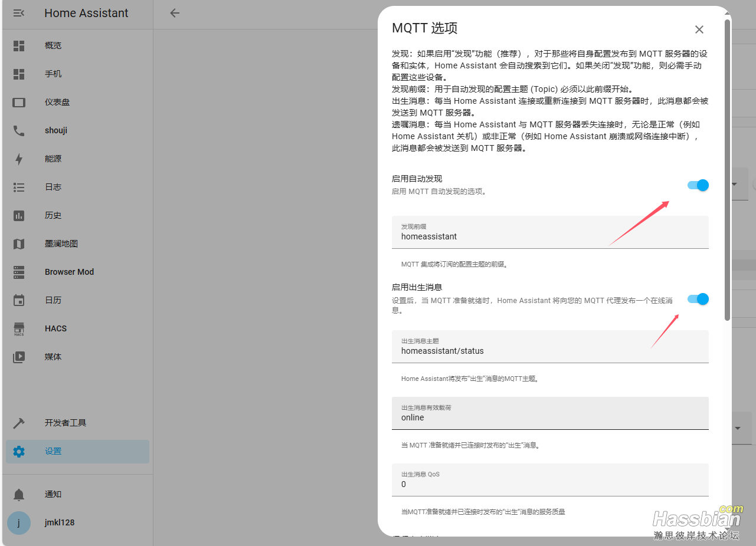Viewport: 756px width, 546px height.
Task: Click the 出生消息 QoS field
Action: coord(550,480)
